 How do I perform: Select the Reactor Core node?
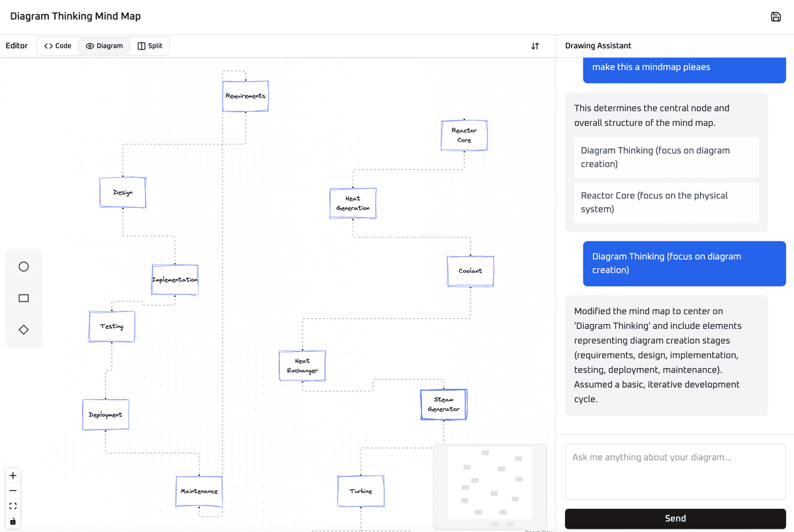click(464, 136)
